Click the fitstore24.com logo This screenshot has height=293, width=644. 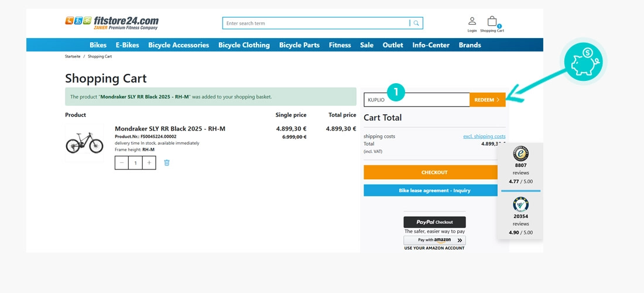point(111,23)
